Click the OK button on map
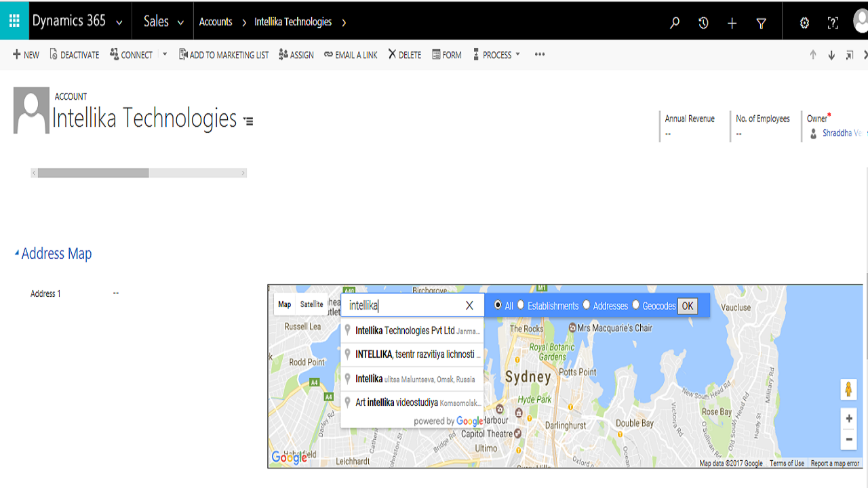Screen dimensions: 868x488 coord(688,306)
